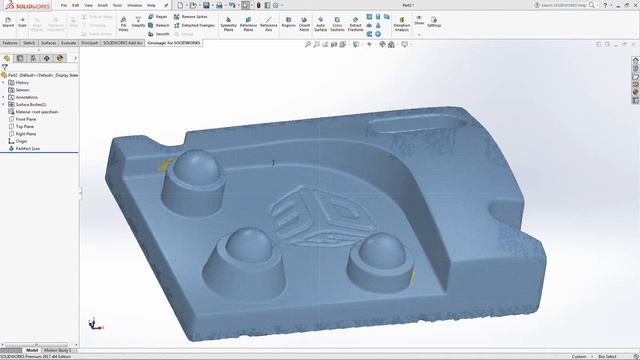Select the Reference Axis tool
This screenshot has height=360, width=640.
tap(269, 24)
